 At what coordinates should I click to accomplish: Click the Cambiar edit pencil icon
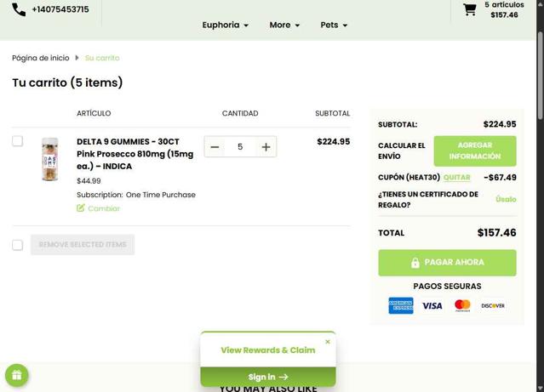point(81,208)
